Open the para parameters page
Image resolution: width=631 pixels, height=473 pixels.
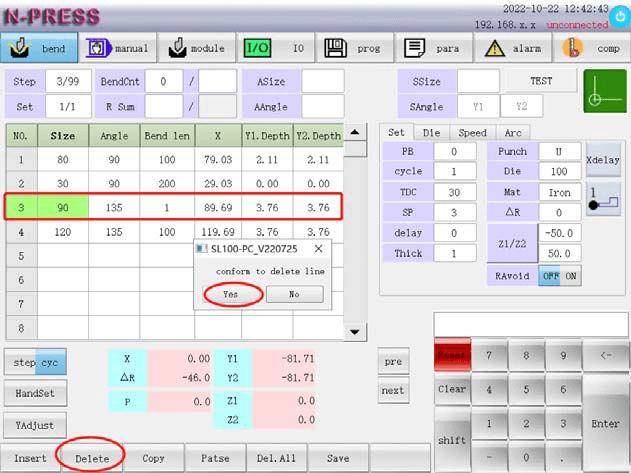pyautogui.click(x=434, y=48)
